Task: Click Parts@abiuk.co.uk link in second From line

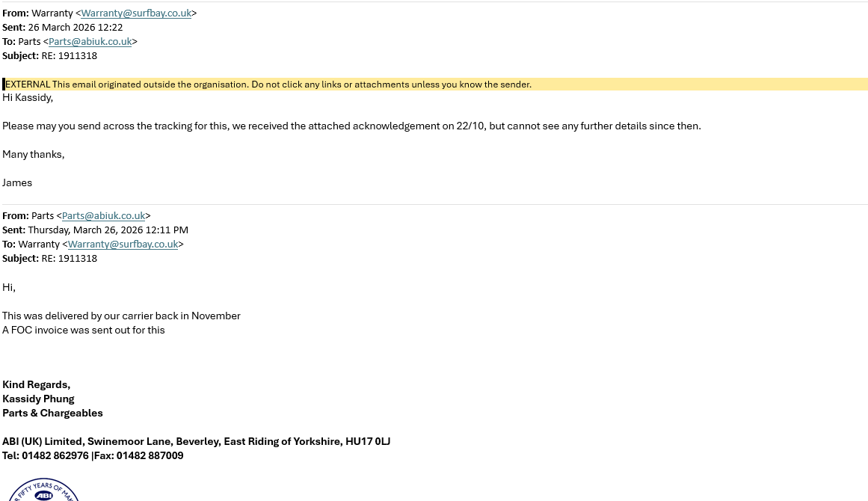Action: point(103,216)
